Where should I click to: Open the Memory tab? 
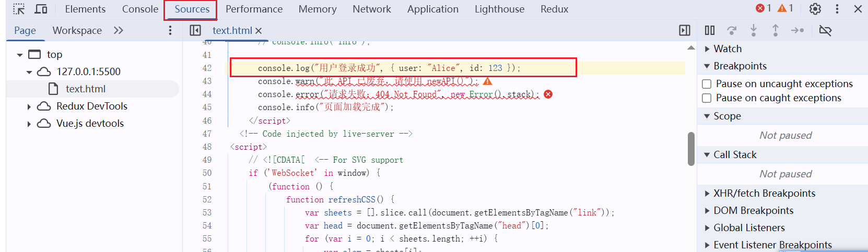318,9
